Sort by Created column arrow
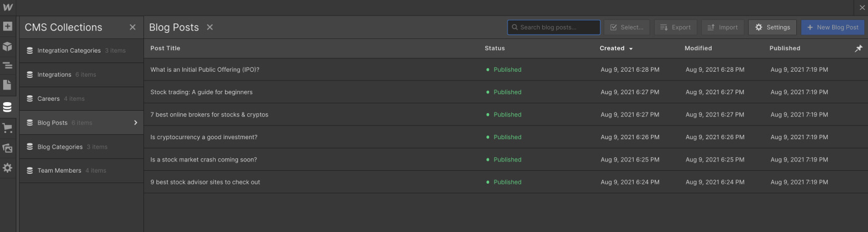Viewport: 868px width, 232px height. (631, 48)
